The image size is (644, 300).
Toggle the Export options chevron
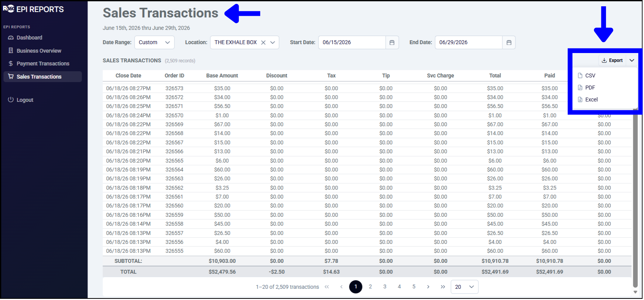pos(632,60)
